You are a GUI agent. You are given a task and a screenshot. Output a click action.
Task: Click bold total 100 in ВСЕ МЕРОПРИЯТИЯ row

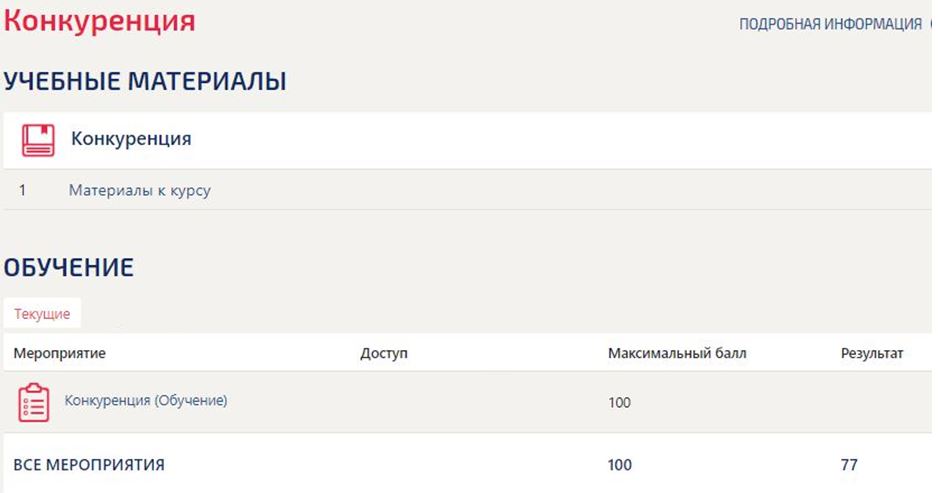pos(619,465)
